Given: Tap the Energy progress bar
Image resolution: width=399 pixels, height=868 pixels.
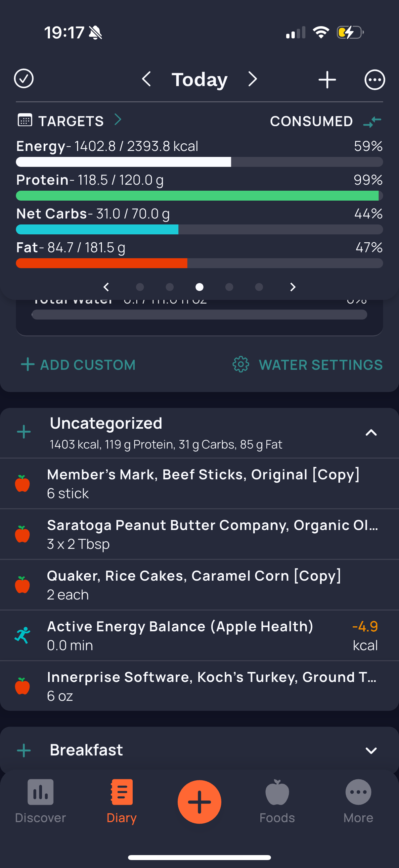Looking at the screenshot, I should click(199, 162).
